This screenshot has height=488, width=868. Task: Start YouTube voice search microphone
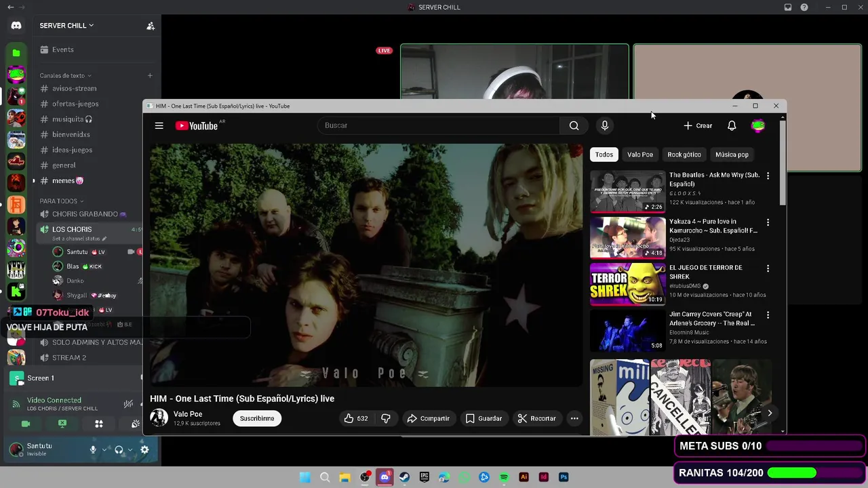[x=605, y=125]
